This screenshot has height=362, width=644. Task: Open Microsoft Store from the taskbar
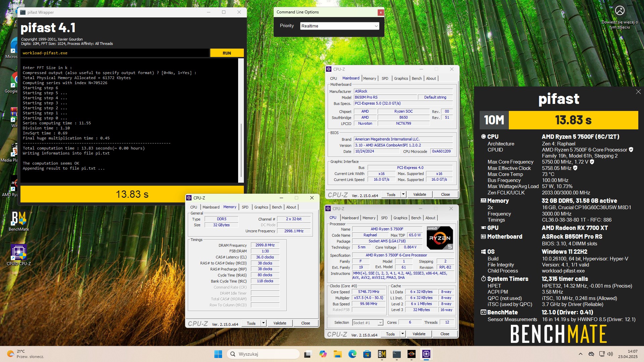click(x=367, y=354)
